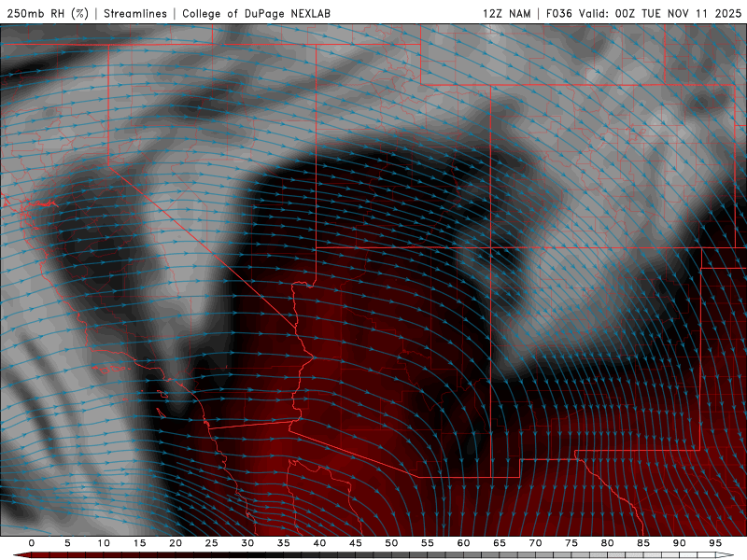Click the colorbar label "15"
Viewport: 747px width, 560px height.
point(139,543)
